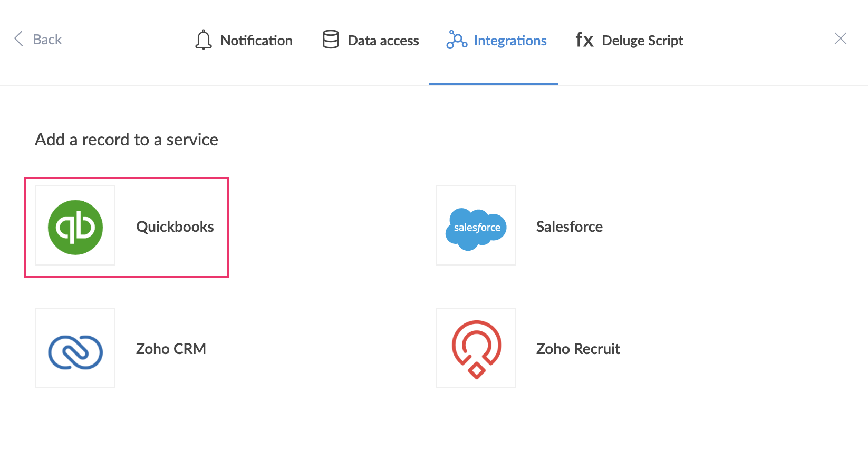Go to the Deluge Script tab
Screen dimensions: 868x452
[x=642, y=41]
